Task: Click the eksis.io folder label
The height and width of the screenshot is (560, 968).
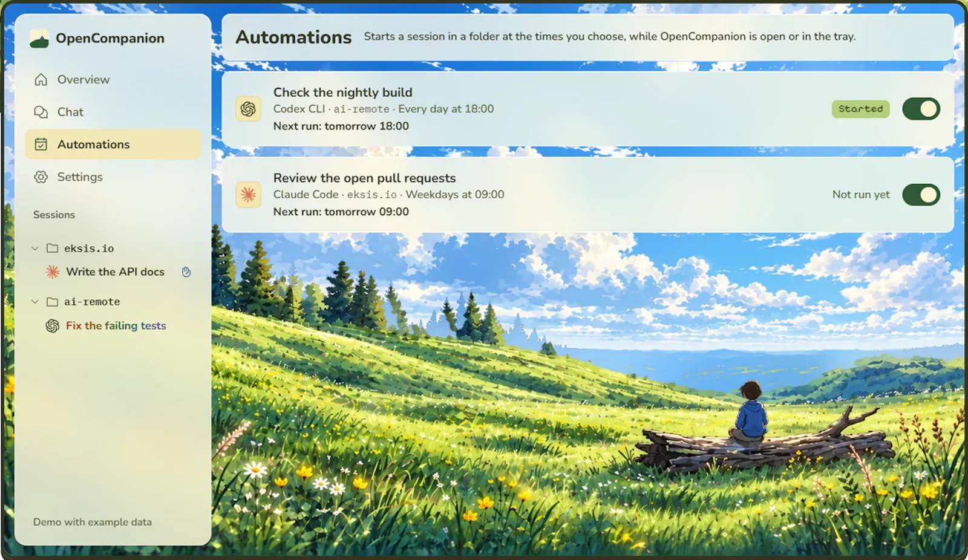Action: coord(89,249)
